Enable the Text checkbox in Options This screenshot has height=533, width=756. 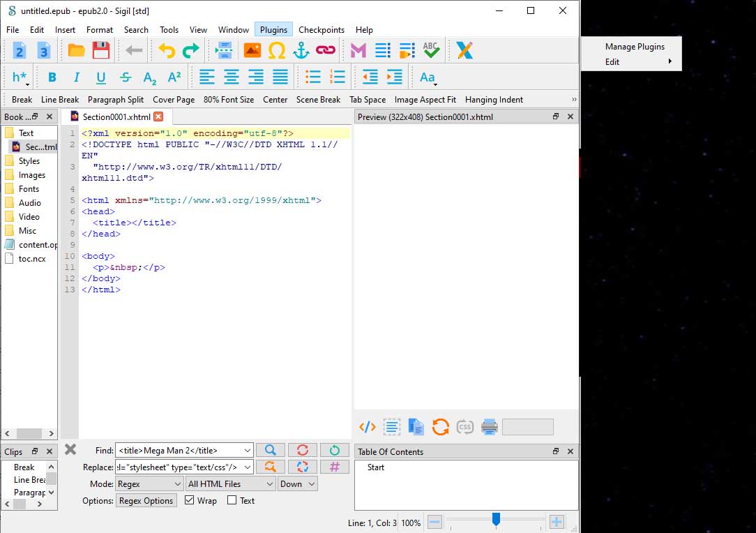coord(232,501)
